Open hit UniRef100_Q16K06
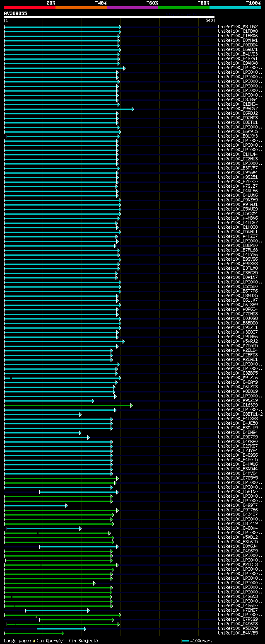The height and width of the screenshot is (644, 265). [x=238, y=36]
